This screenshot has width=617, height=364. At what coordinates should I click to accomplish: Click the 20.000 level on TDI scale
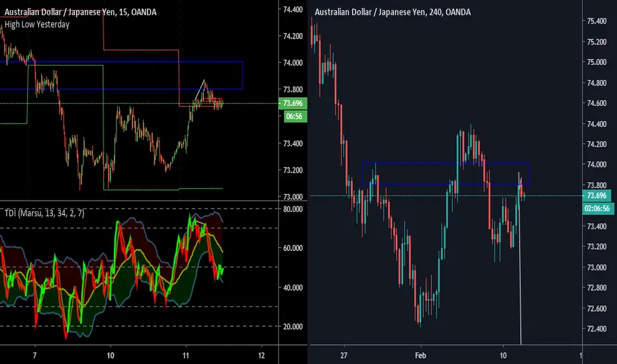tap(293, 327)
